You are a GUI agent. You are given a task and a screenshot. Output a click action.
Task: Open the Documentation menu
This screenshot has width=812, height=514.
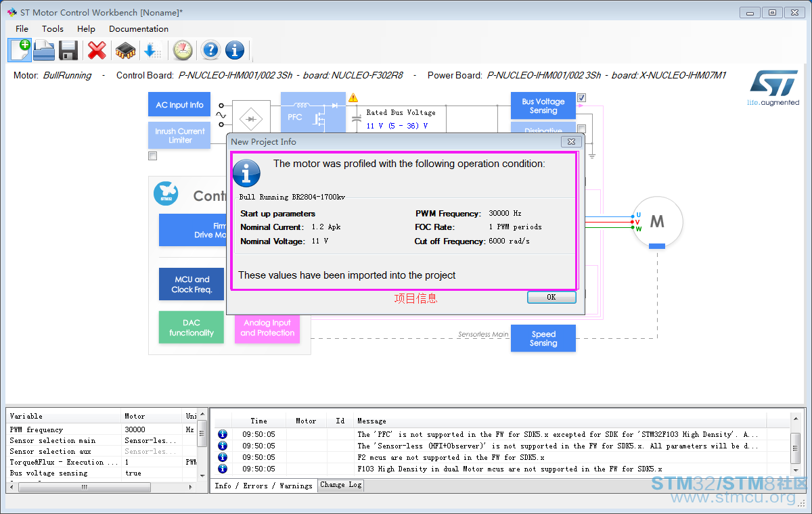click(x=139, y=28)
